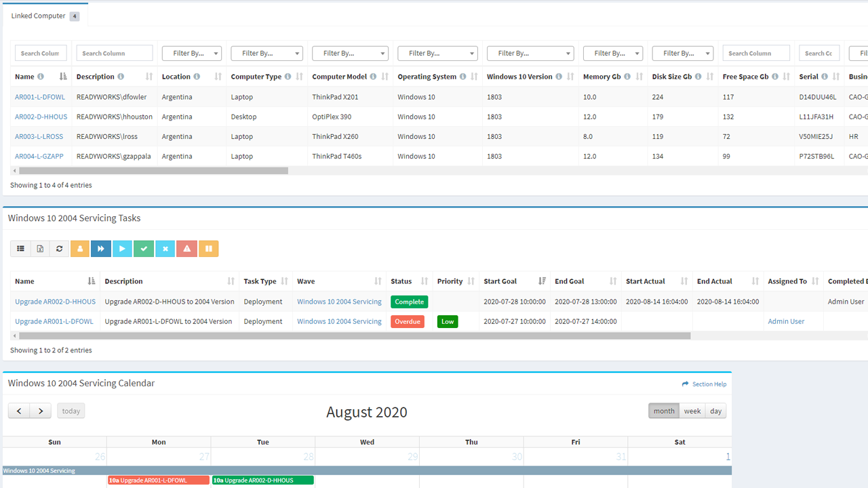Viewport: 868px width, 488px height.
Task: Refresh the servicing tasks table
Action: [59, 249]
